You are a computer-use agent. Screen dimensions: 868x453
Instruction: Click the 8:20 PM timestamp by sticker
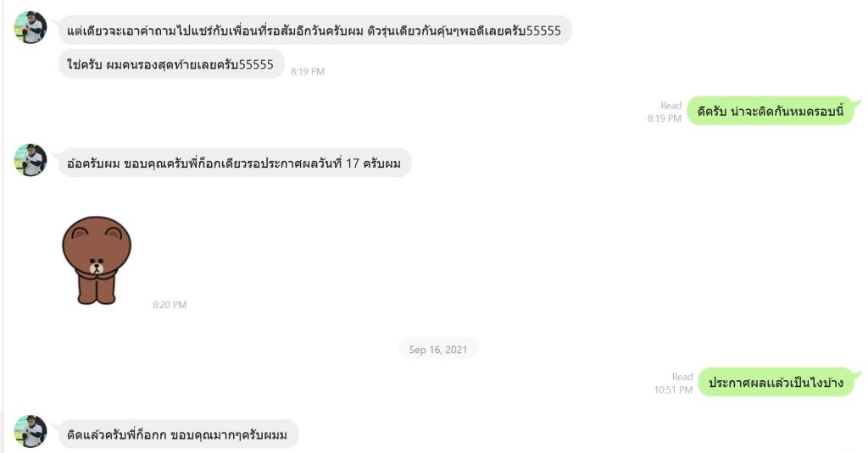(170, 305)
